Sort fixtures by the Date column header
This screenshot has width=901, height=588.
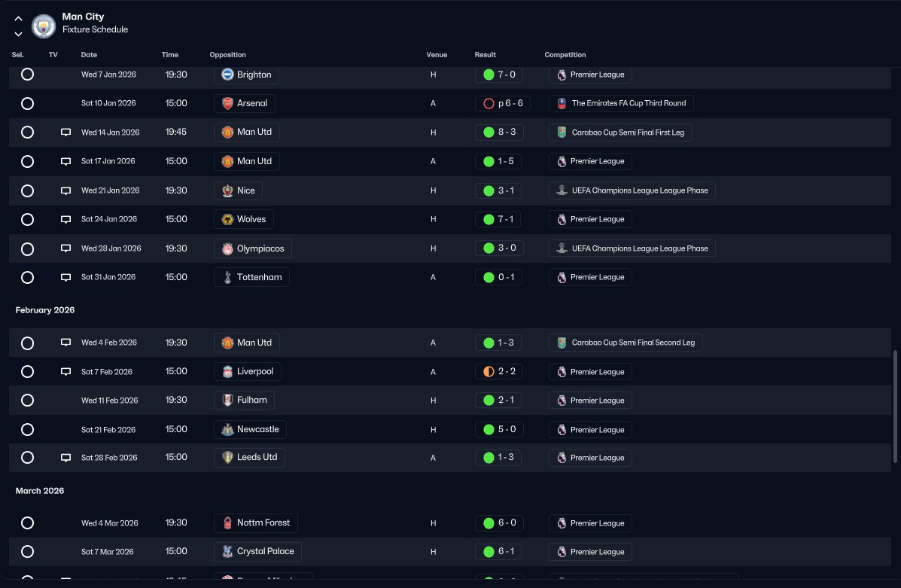coord(89,55)
